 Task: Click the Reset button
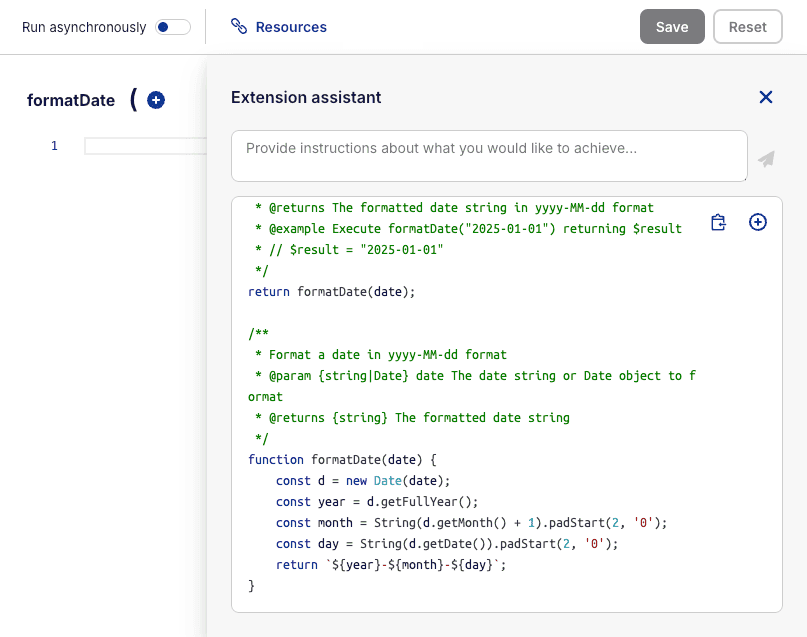[x=747, y=27]
